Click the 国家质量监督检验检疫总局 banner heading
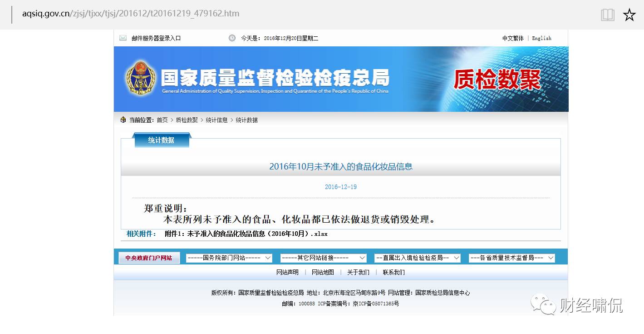The image size is (644, 334). tap(275, 77)
